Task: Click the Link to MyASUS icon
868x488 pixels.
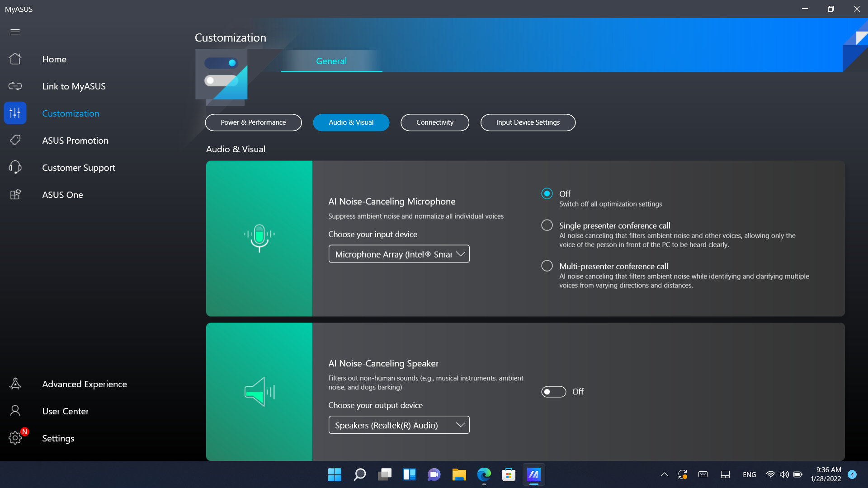Action: pyautogui.click(x=15, y=86)
